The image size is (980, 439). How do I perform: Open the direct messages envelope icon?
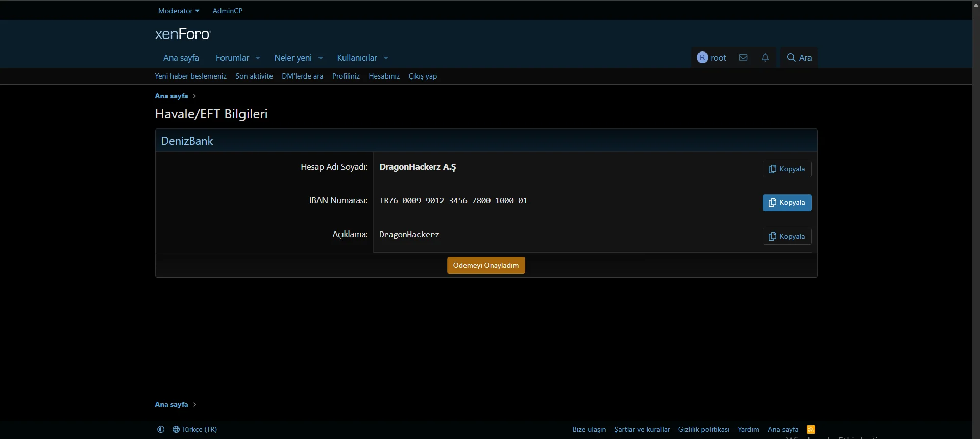click(x=743, y=58)
